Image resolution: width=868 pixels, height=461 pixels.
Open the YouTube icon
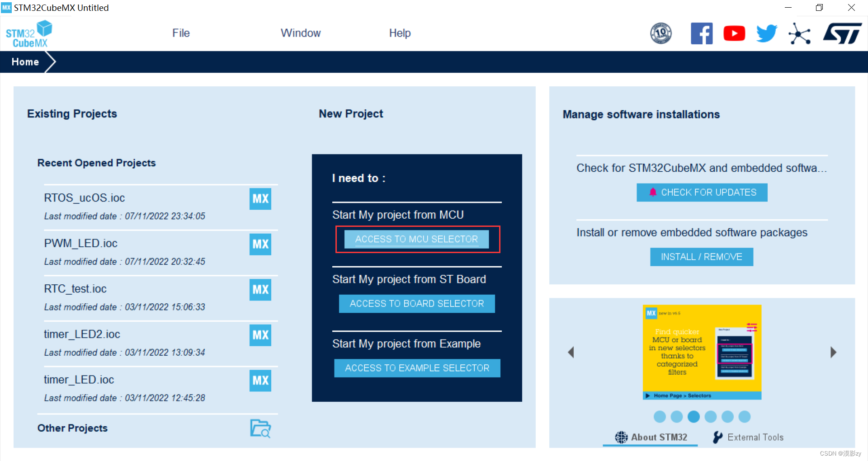point(734,33)
